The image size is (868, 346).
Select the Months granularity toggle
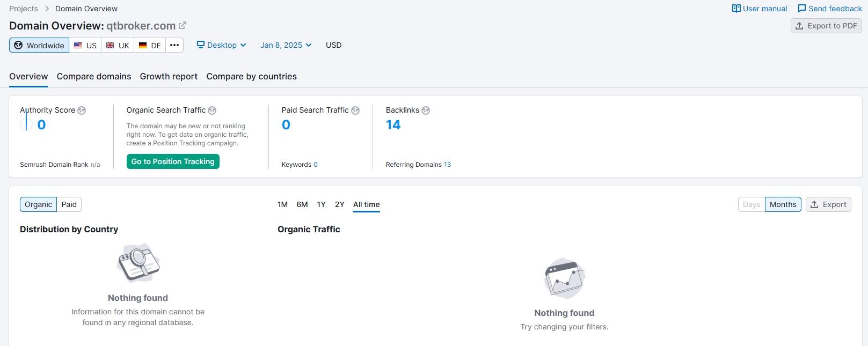click(x=783, y=204)
